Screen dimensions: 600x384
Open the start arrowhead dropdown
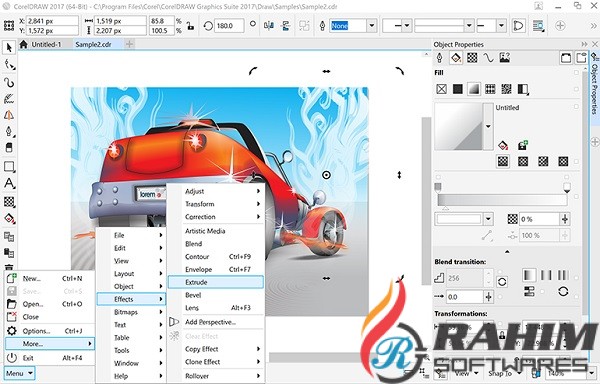click(x=407, y=26)
